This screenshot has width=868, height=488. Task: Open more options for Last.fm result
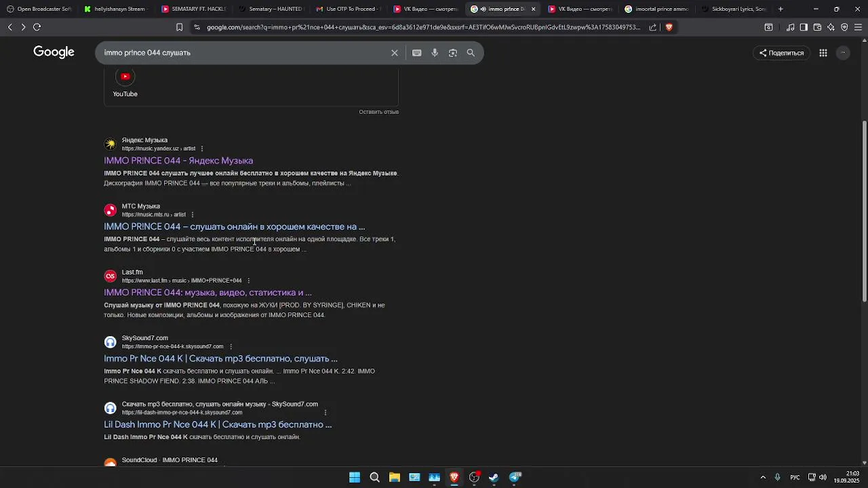[x=248, y=281]
